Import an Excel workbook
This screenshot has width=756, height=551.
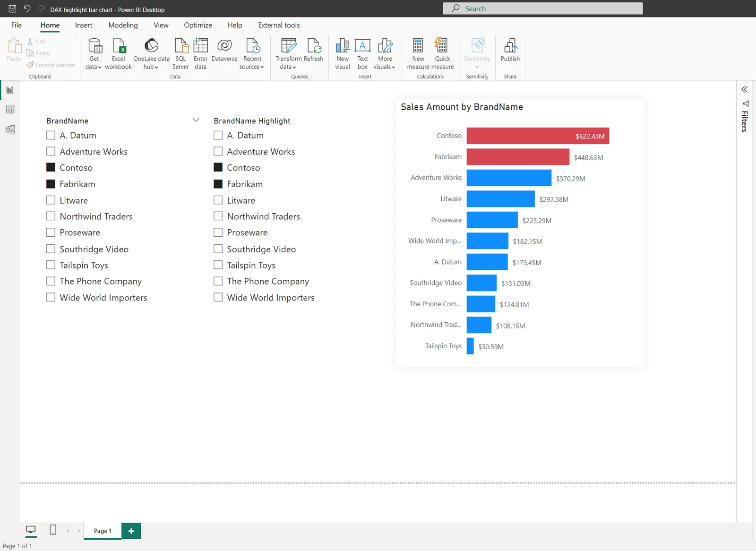119,54
